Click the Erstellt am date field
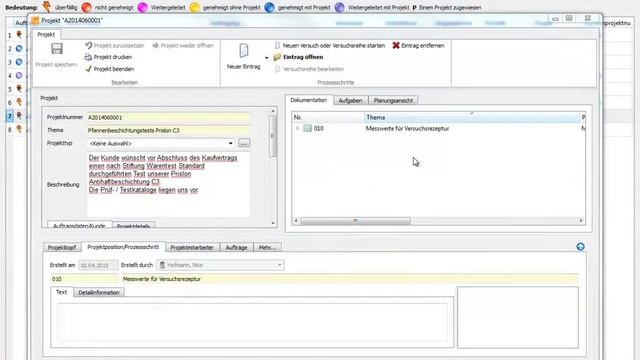Image resolution: width=640 pixels, height=360 pixels. [x=98, y=265]
